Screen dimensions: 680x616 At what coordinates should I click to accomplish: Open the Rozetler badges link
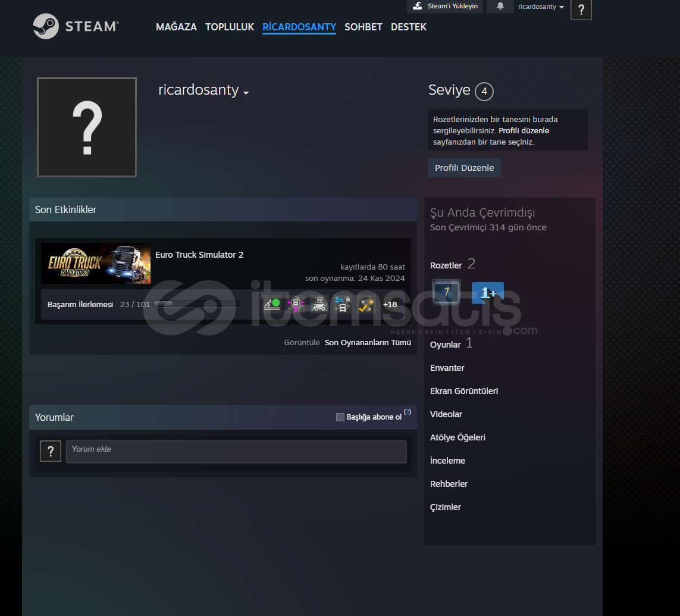(x=446, y=265)
